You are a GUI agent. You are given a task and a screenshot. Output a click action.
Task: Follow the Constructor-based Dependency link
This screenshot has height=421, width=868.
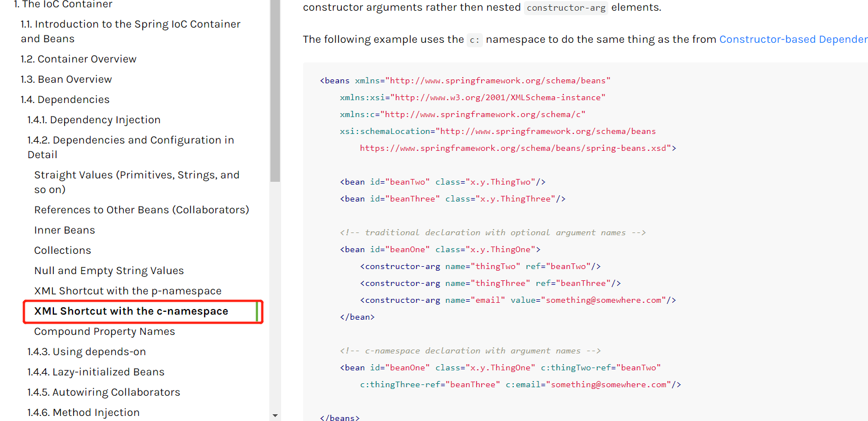point(793,39)
